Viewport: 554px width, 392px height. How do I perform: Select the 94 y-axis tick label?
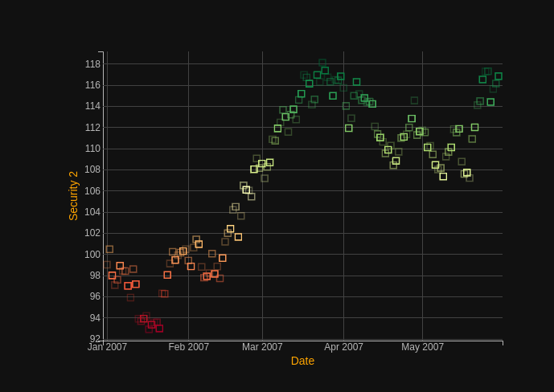tap(95, 318)
